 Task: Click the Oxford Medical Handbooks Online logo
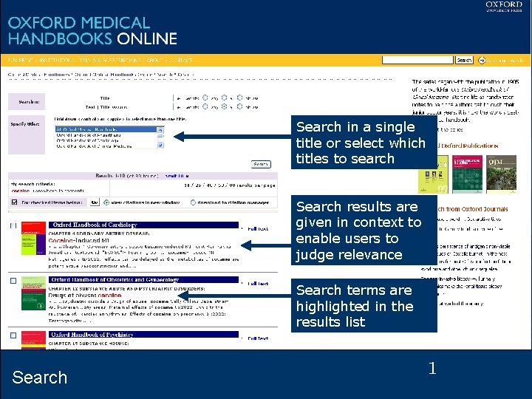92,31
